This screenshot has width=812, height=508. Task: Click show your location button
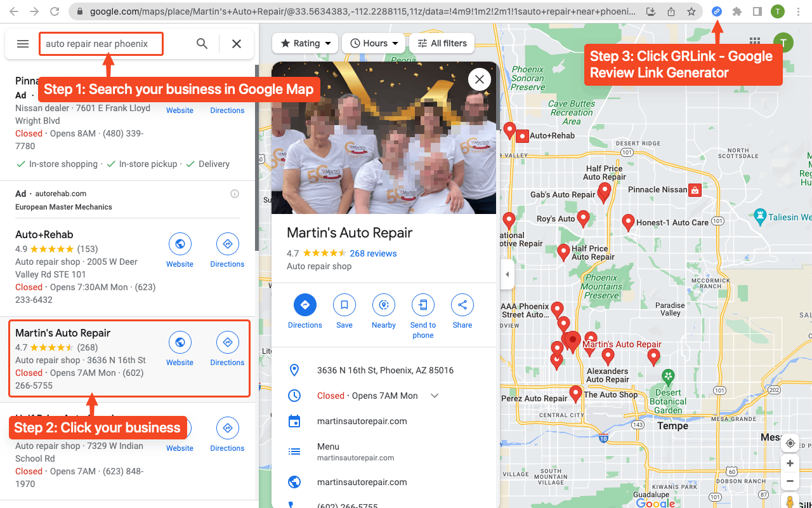(x=790, y=443)
